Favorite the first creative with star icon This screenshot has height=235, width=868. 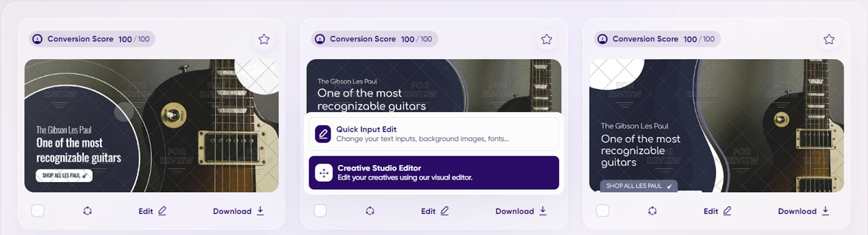(x=264, y=39)
